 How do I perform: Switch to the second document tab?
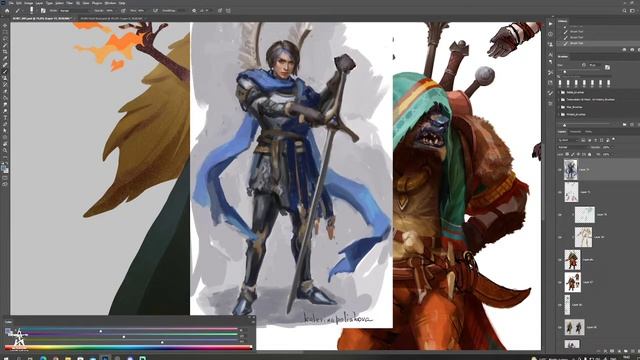click(x=111, y=18)
